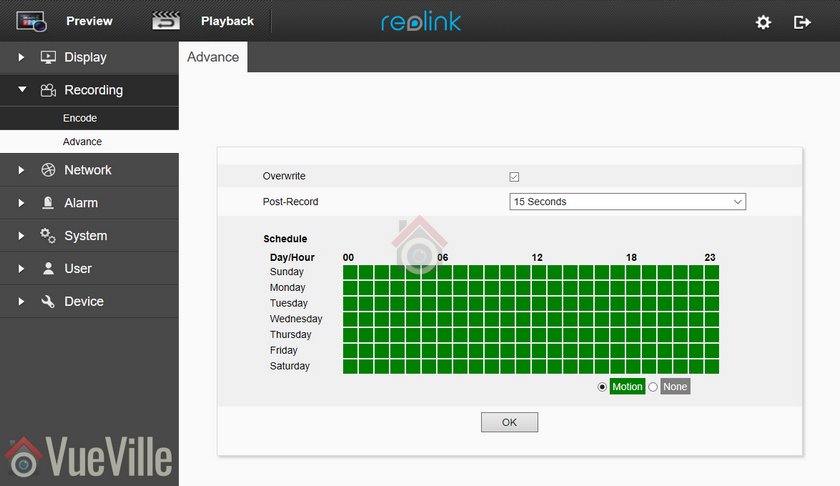Click the Friday row label
The image size is (840, 486).
[283, 350]
